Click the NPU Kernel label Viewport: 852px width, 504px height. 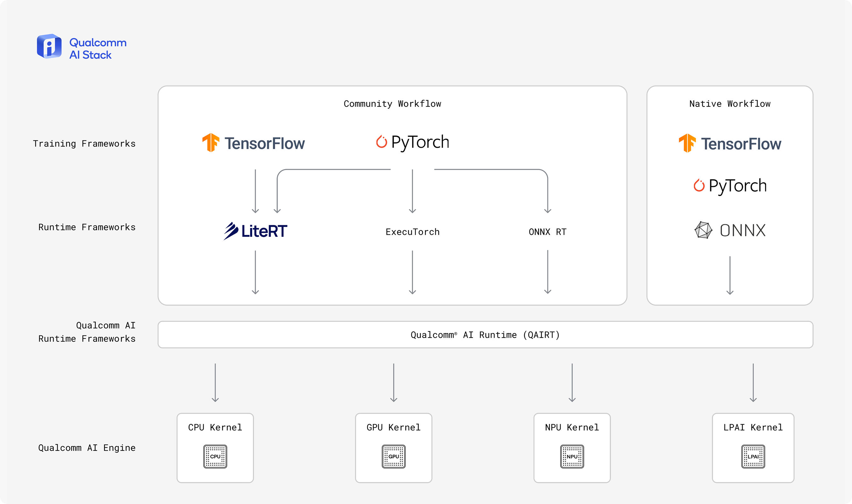[x=572, y=427]
